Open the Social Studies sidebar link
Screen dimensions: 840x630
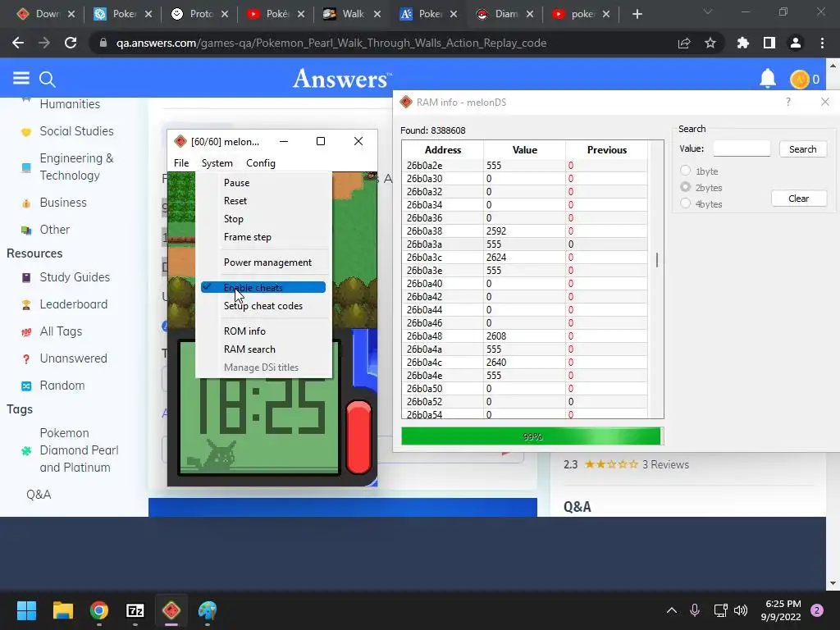76,131
